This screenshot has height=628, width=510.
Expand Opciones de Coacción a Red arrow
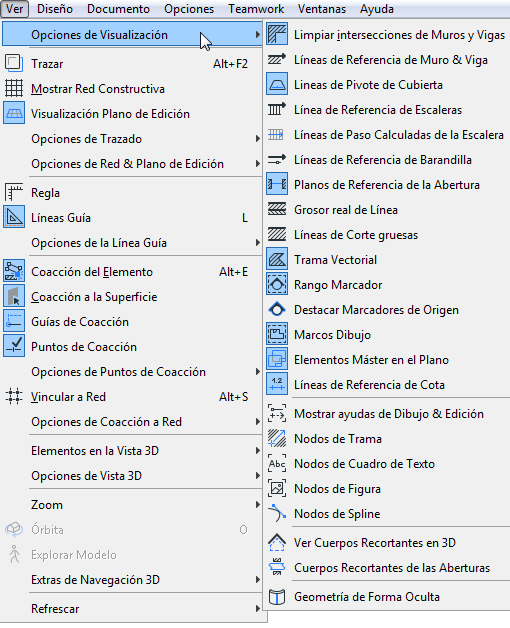pyautogui.click(x=258, y=422)
